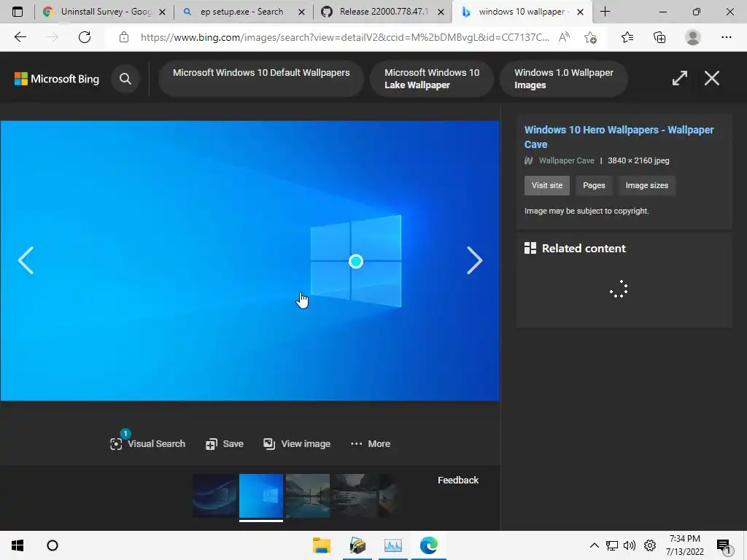
Task: Open the notification action center
Action: point(724,546)
